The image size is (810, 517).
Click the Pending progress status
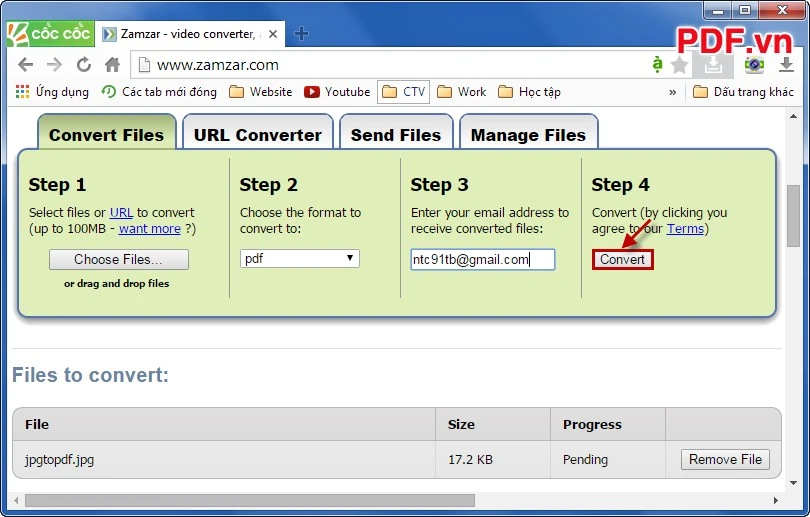tap(585, 459)
